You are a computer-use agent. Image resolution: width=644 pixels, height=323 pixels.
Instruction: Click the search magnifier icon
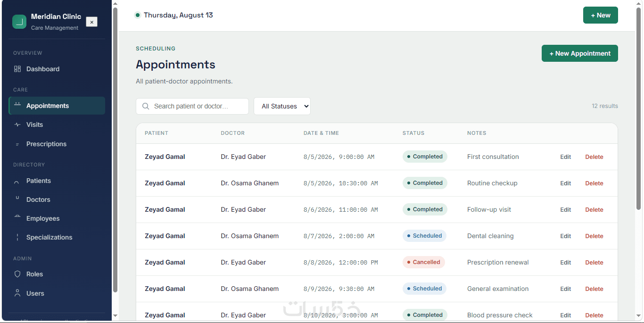point(146,106)
